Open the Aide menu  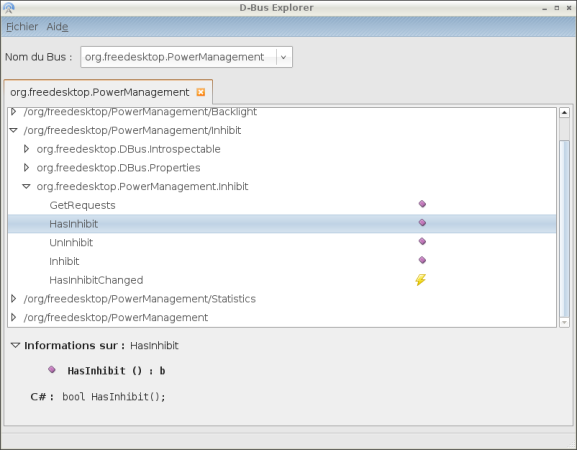click(57, 27)
